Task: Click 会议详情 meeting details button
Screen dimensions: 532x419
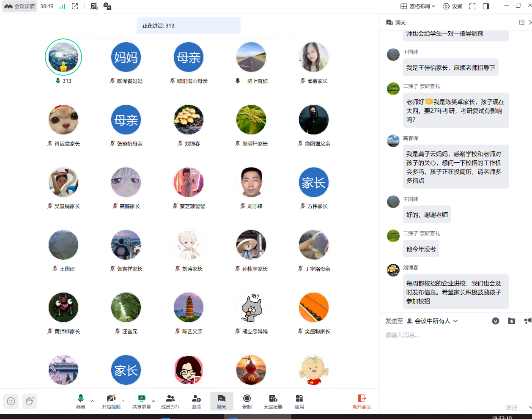Action: pos(19,6)
